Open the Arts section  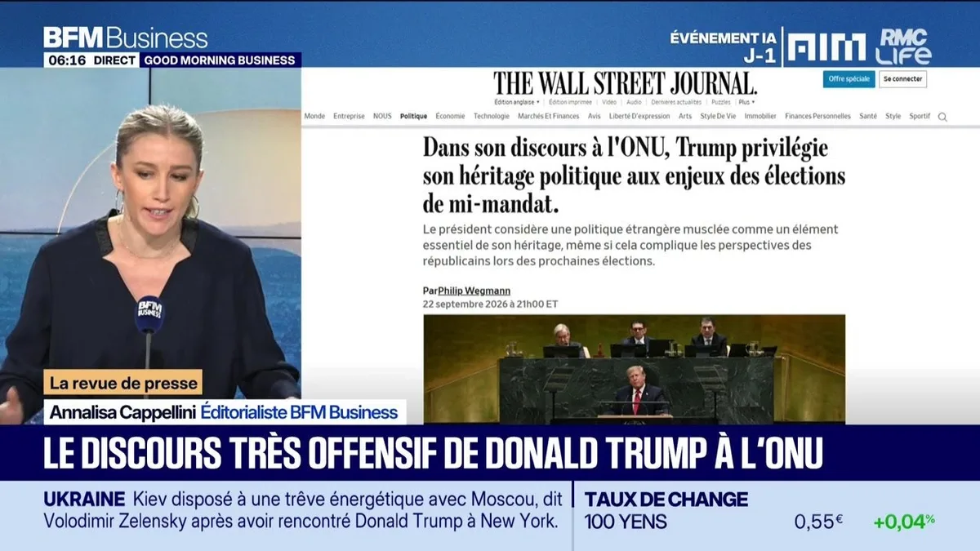[x=685, y=116]
